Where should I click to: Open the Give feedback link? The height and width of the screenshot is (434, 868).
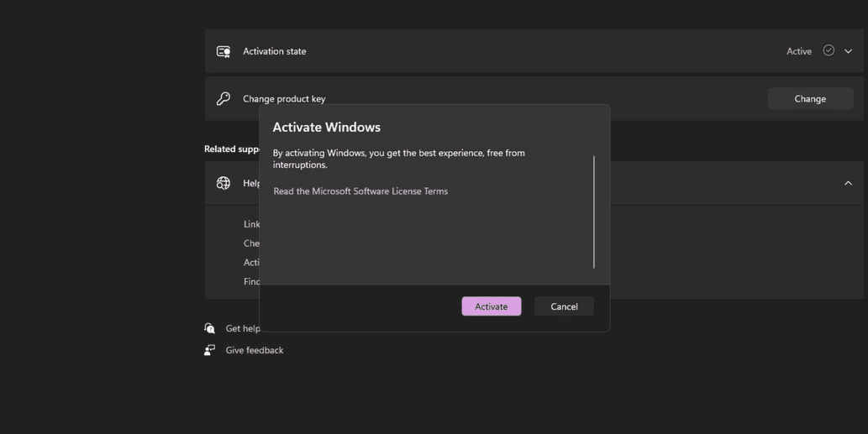pyautogui.click(x=255, y=350)
